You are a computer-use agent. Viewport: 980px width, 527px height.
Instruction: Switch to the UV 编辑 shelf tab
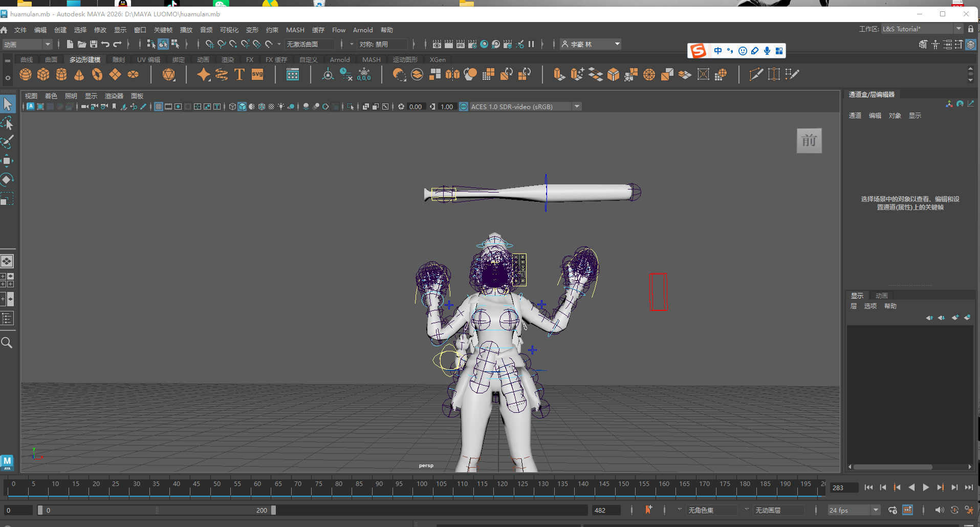pos(148,59)
